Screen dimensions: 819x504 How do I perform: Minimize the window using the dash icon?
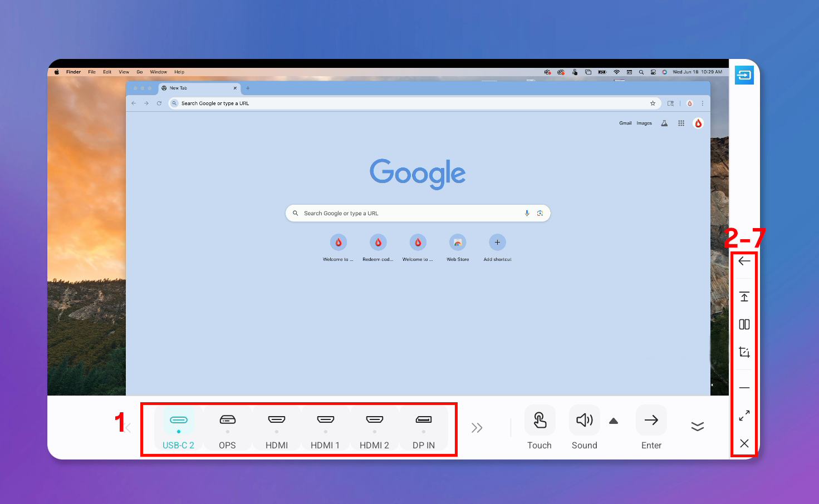point(744,388)
